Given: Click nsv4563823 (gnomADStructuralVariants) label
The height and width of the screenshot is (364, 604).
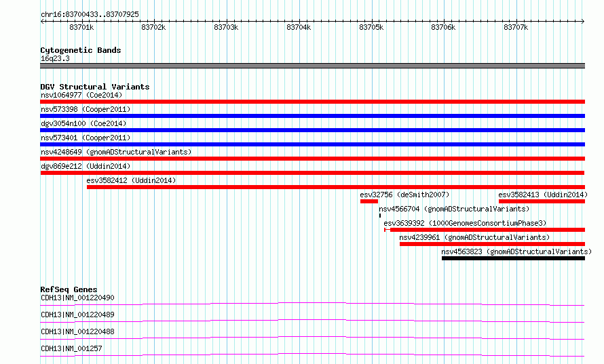Looking at the screenshot, I should [516, 251].
